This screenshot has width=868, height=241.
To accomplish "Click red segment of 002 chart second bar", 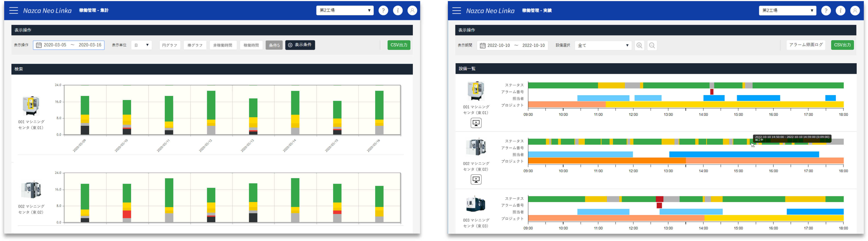I will point(127,214).
